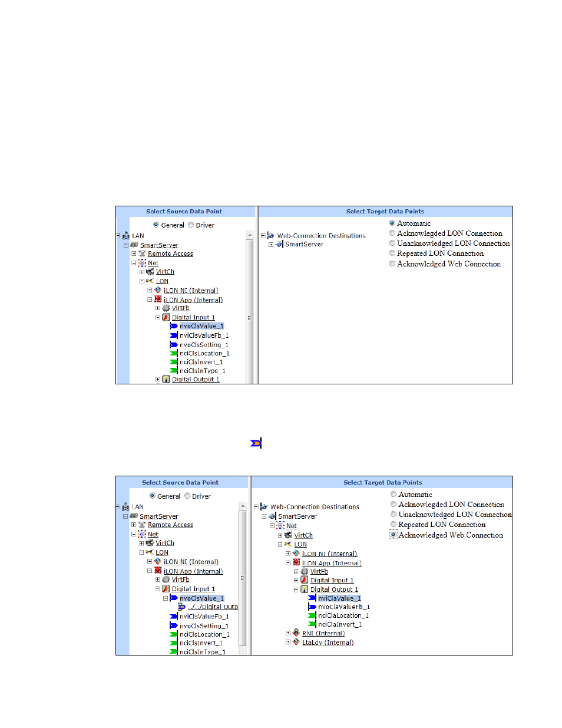Choose Acknowledged LON Connection in upper dialog

pos(392,233)
